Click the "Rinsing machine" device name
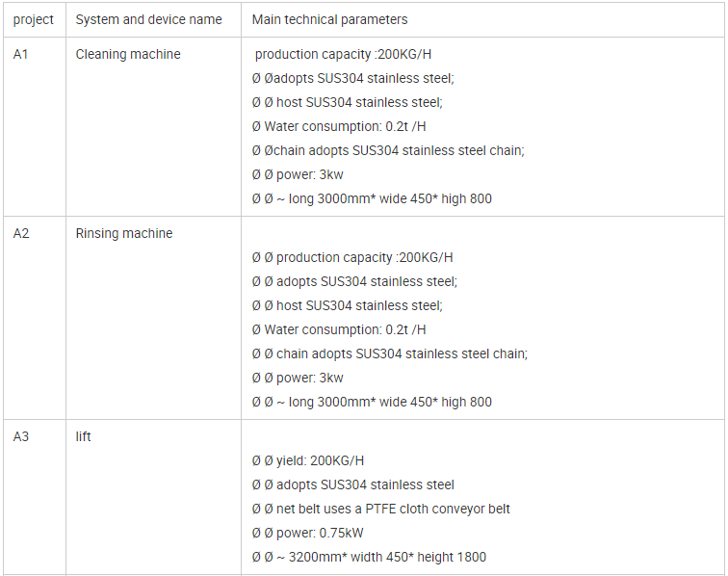Screen dimensions: 728x576 coord(124,233)
